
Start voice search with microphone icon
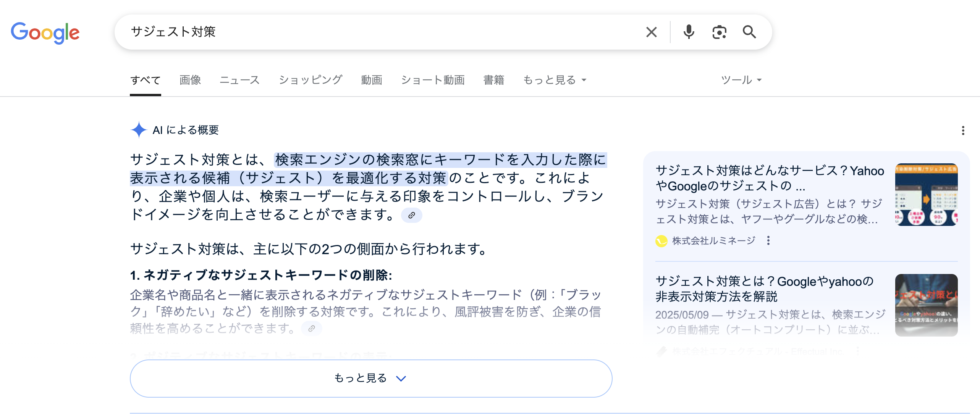[x=689, y=32]
